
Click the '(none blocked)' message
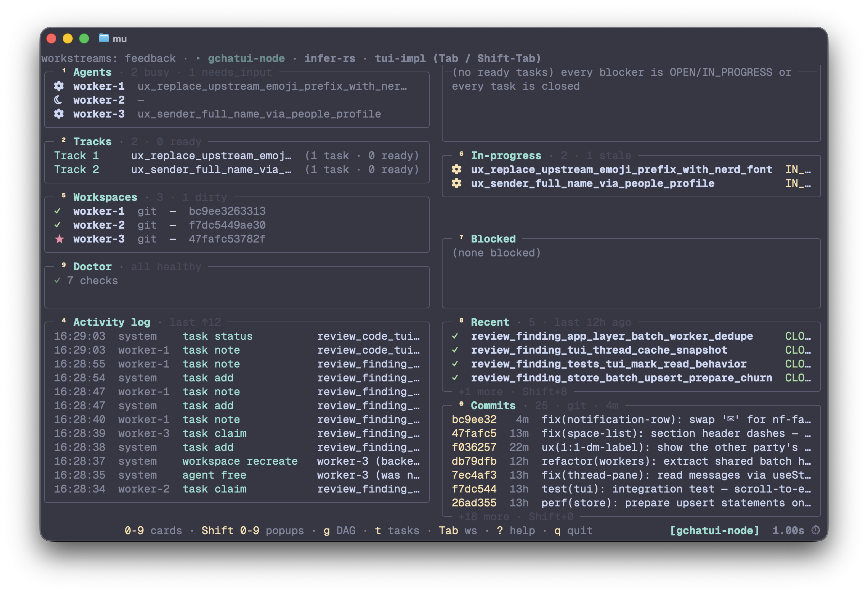coord(496,253)
